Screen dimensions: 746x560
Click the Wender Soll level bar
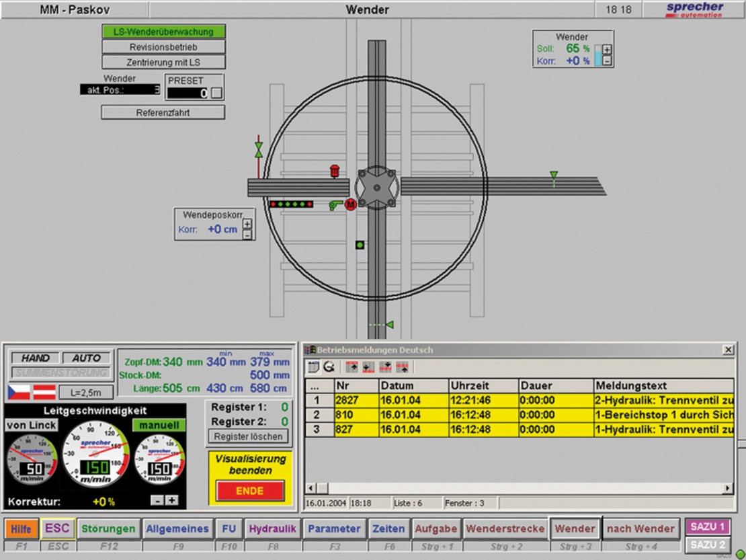[x=597, y=55]
